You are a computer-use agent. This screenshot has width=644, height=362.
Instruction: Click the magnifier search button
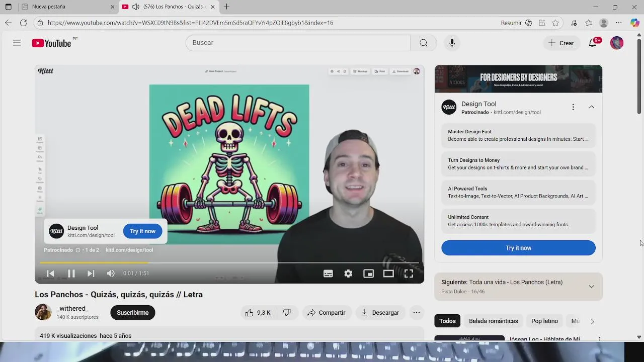424,43
